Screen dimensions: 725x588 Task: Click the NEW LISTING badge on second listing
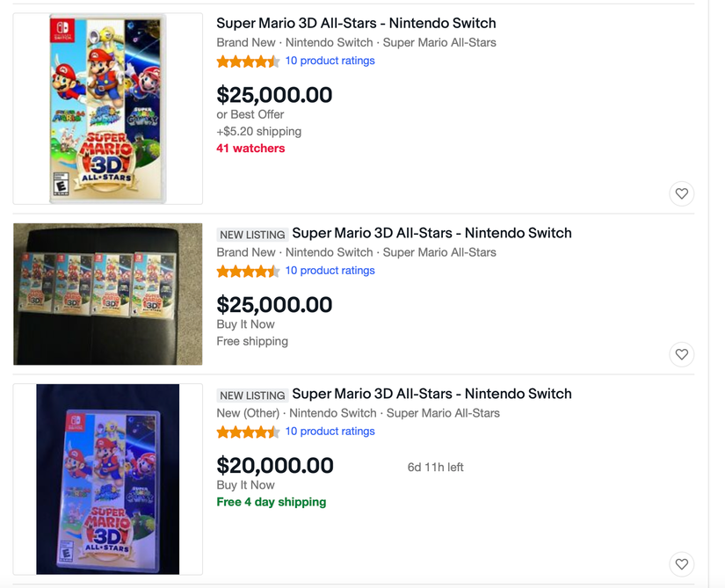(252, 234)
